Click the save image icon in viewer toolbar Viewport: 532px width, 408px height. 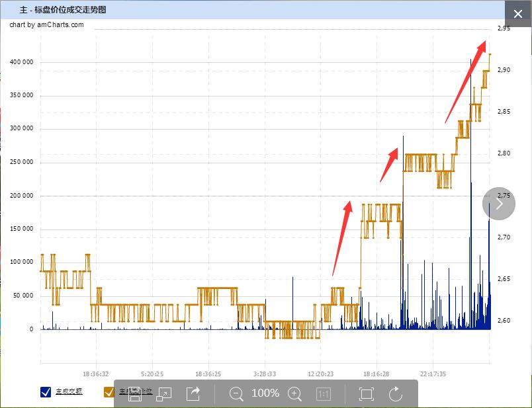(135, 393)
